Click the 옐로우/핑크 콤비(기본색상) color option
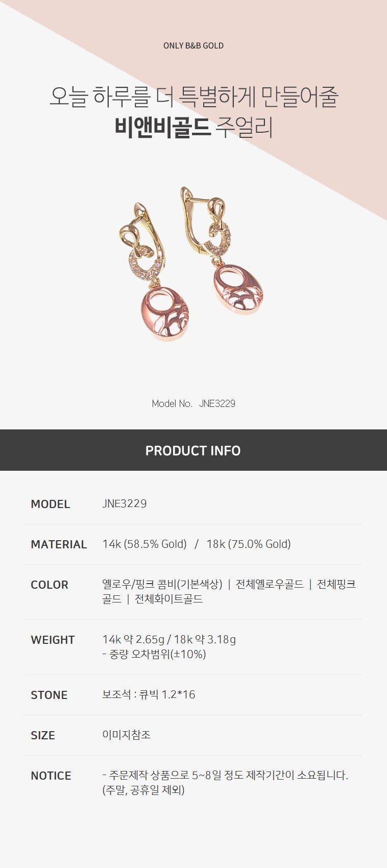The width and height of the screenshot is (387, 868). pos(162,584)
